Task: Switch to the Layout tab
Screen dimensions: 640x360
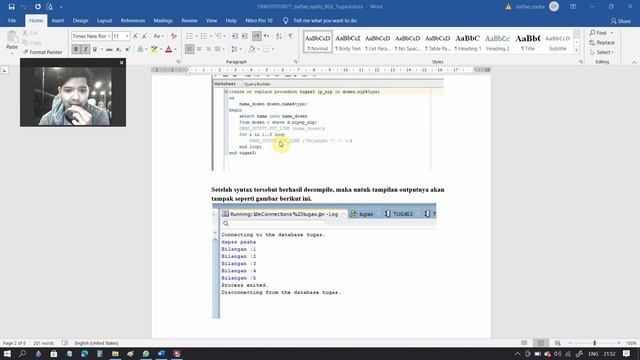Action: point(104,20)
